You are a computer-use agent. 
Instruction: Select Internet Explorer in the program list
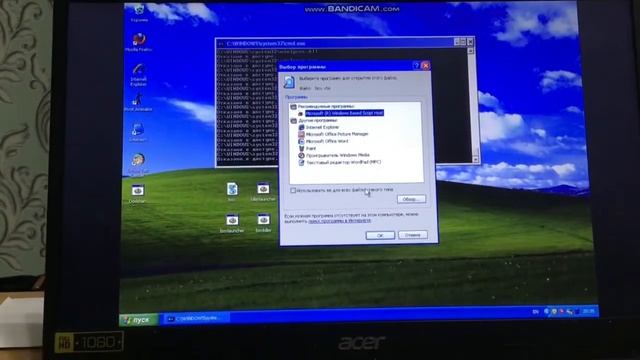coord(322,127)
